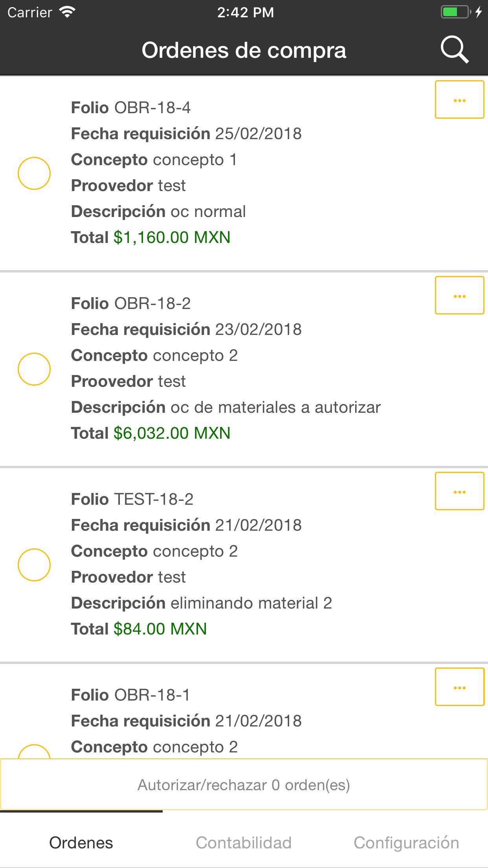Open more options for order OBR-18-1
This screenshot has width=488, height=868.
(x=459, y=687)
